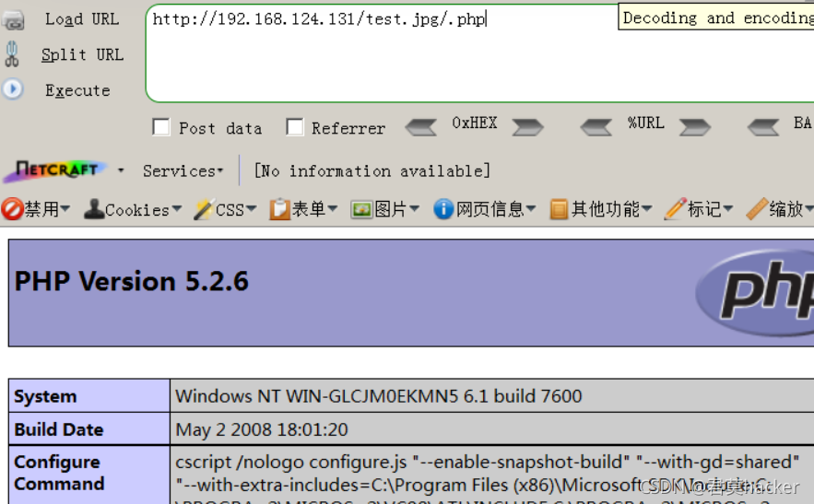Click the left arrow before BA encoding

763,127
